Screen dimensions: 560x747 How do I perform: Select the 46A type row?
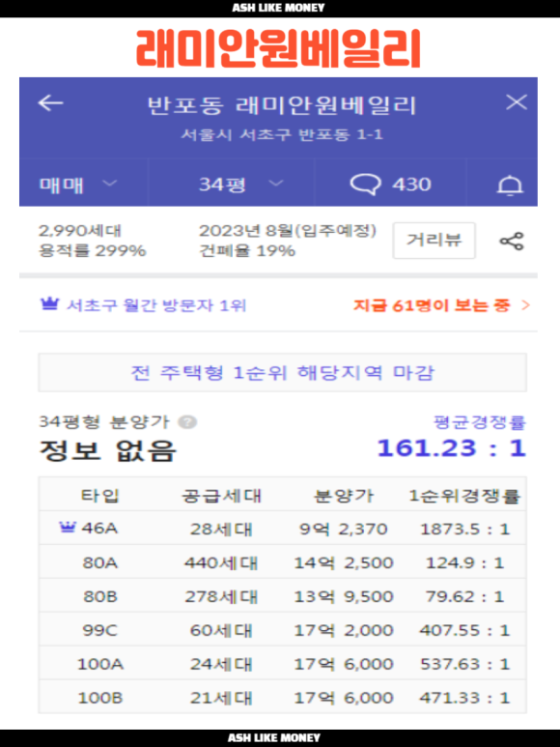(283, 529)
